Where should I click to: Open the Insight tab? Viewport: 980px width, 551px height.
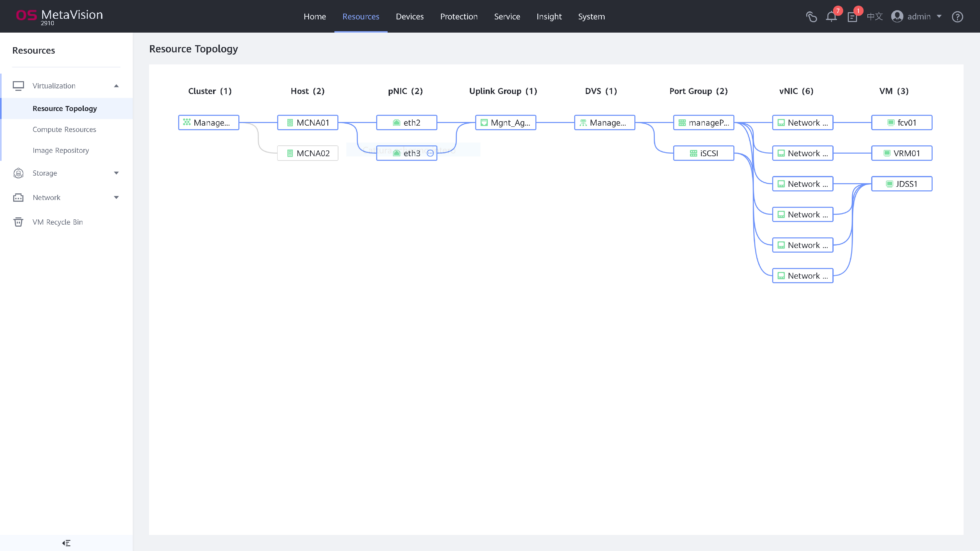(x=549, y=17)
